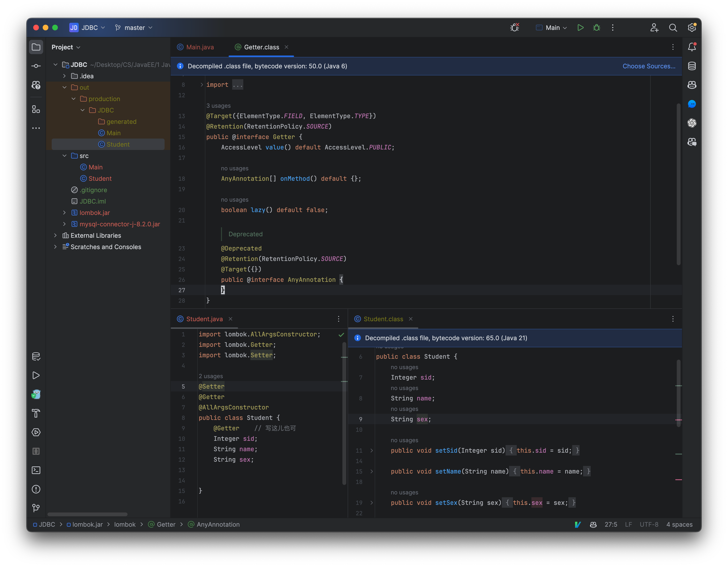Viewport: 728px width, 567px height.
Task: Click the More tool windows ellipsis
Action: (x=36, y=128)
